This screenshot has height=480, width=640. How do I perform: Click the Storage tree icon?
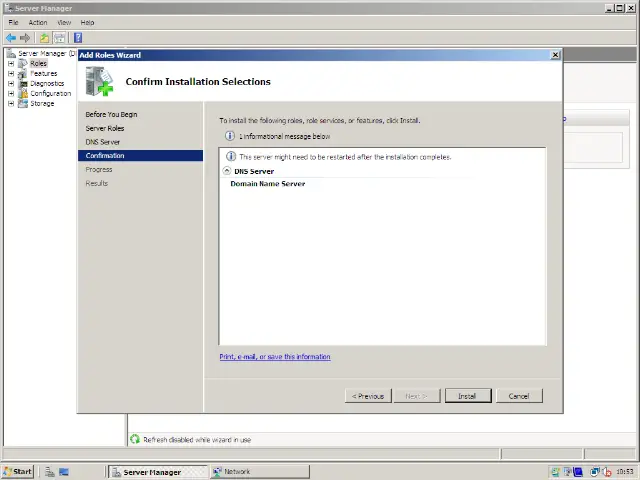(x=23, y=104)
